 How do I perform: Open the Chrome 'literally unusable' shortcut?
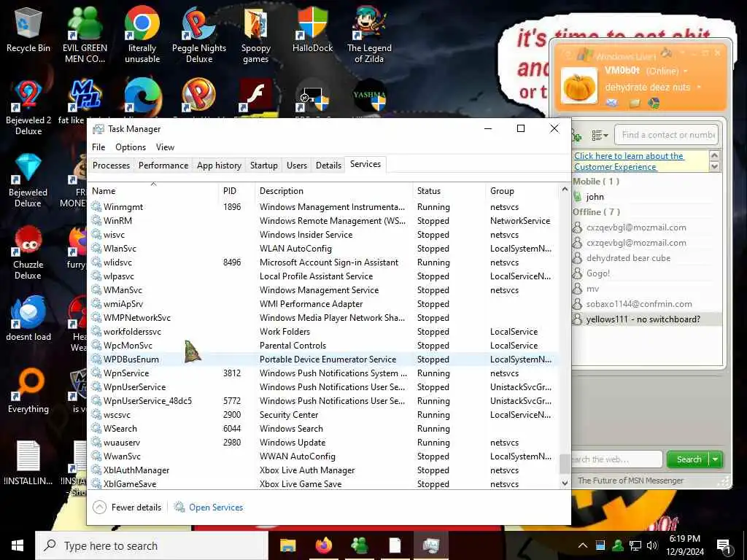[142, 35]
